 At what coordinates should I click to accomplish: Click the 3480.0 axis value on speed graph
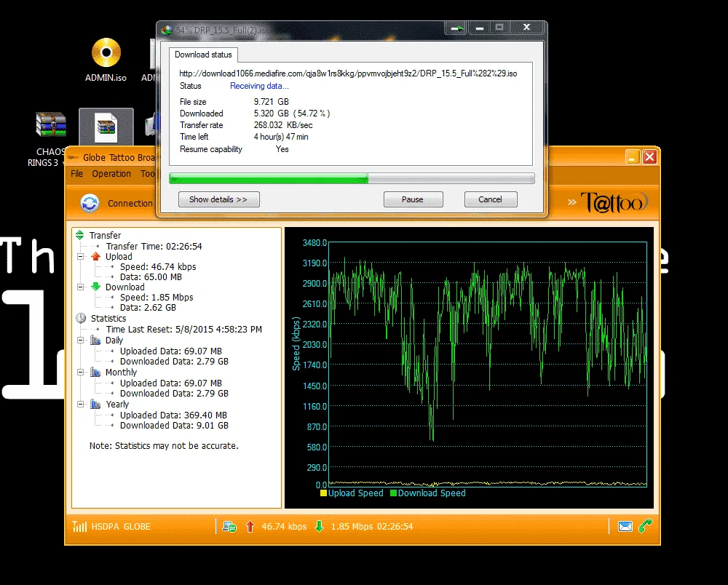click(x=314, y=242)
